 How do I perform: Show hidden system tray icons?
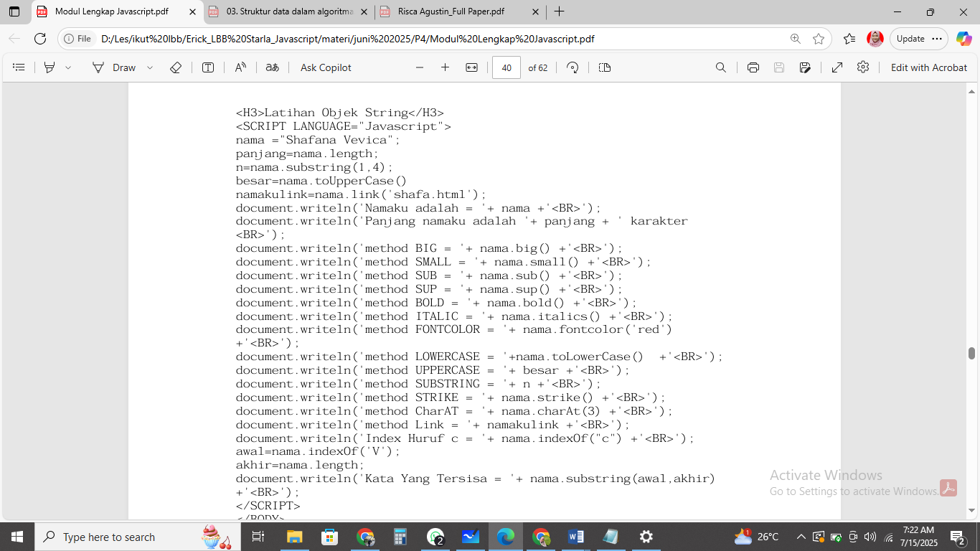[801, 537]
